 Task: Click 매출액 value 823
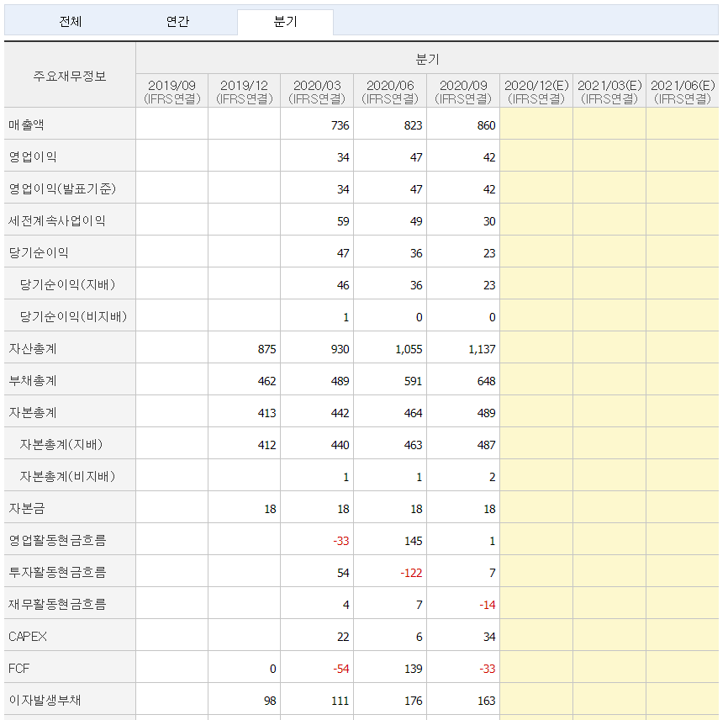[414, 125]
